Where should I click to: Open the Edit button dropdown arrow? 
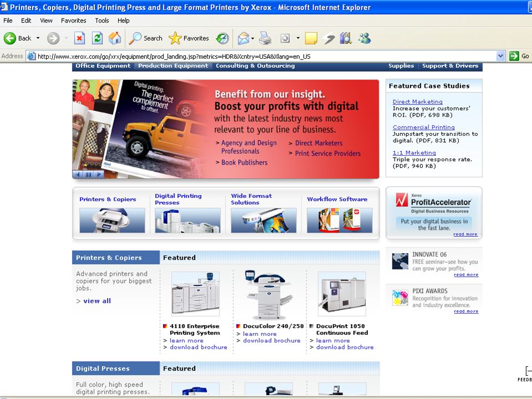click(x=298, y=38)
